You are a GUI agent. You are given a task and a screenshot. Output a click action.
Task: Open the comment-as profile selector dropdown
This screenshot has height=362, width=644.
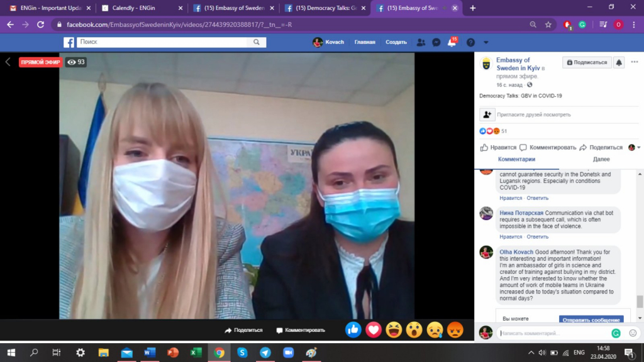(634, 147)
